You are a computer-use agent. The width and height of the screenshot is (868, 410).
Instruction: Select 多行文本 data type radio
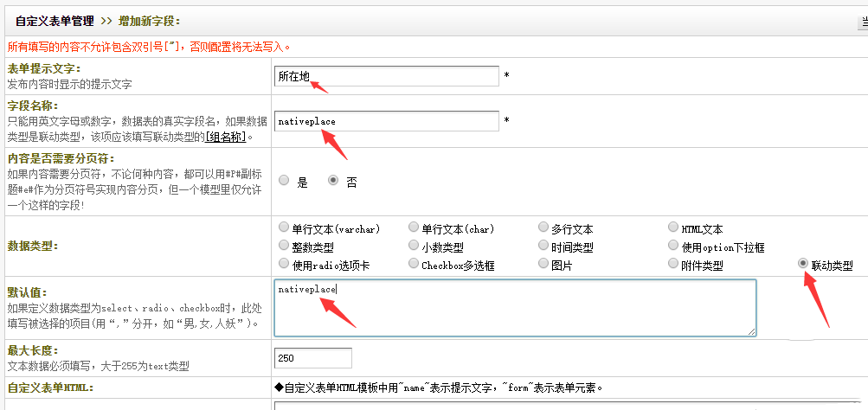(543, 227)
